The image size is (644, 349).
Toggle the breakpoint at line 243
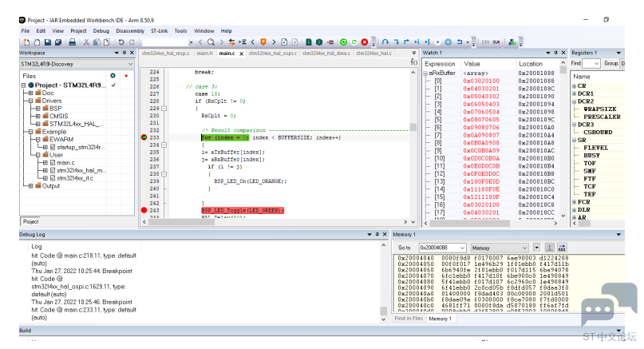pyautogui.click(x=144, y=210)
